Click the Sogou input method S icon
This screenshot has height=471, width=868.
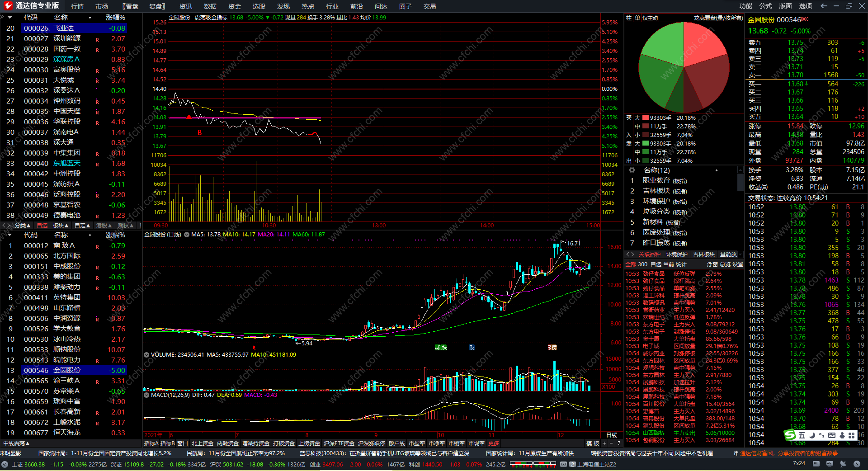[x=790, y=435]
